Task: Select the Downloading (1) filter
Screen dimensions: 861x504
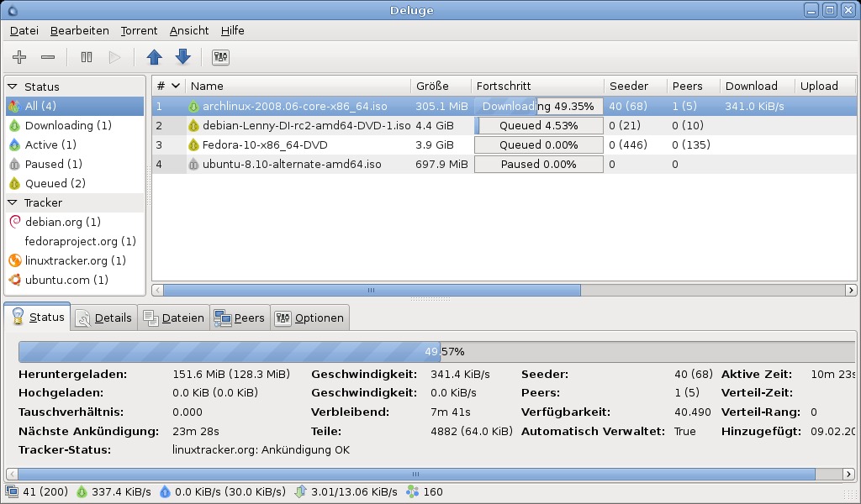Action: pos(75,126)
